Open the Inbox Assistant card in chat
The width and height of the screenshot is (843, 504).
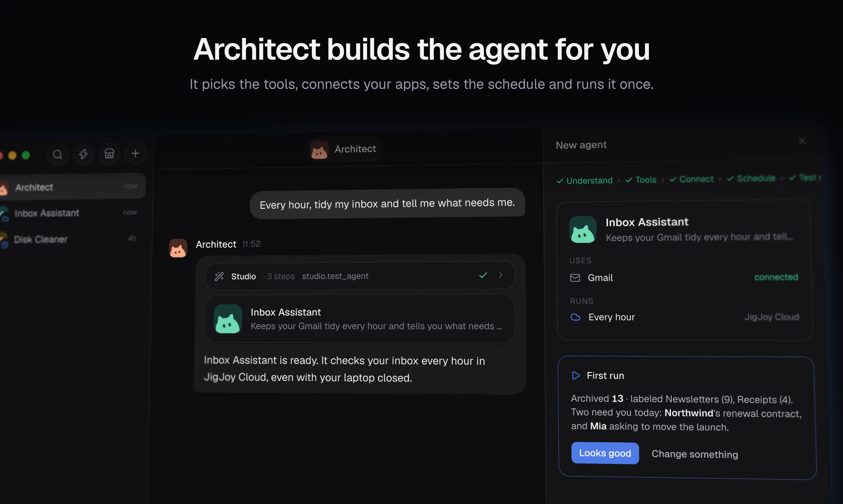tap(360, 319)
